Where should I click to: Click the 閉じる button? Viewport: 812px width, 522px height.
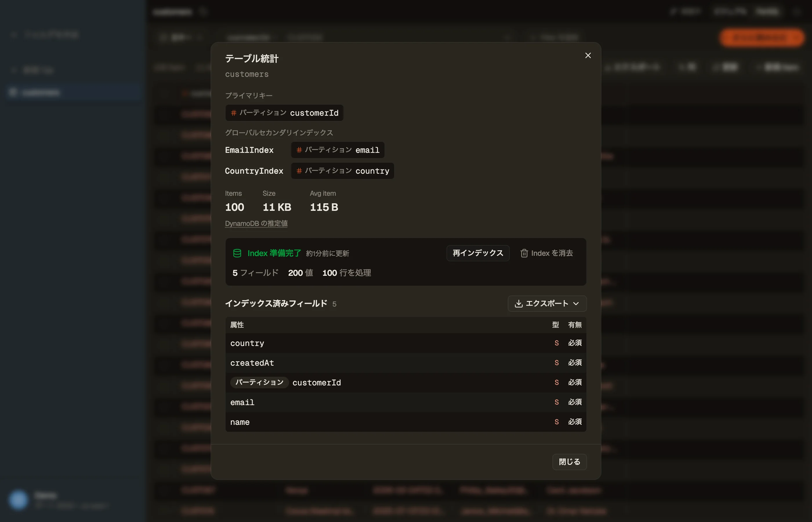pos(569,462)
